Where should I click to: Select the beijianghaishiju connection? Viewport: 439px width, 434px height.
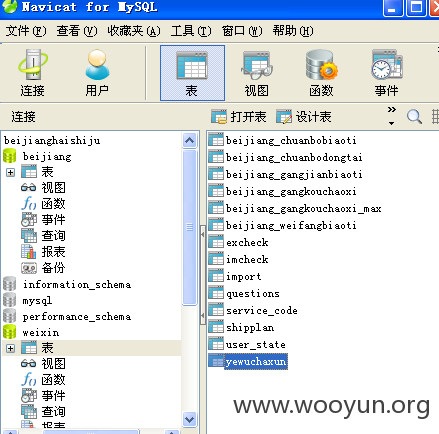[52, 140]
